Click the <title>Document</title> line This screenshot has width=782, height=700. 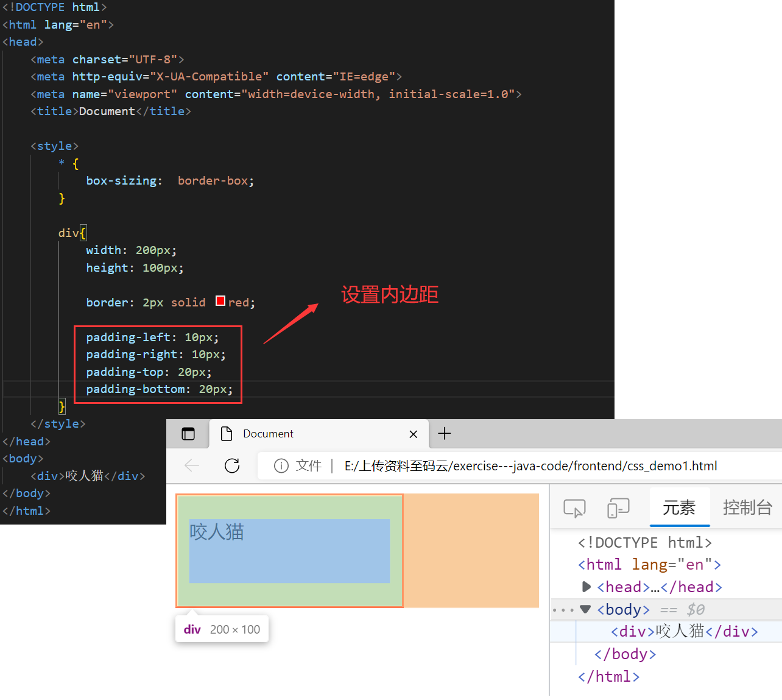(111, 111)
